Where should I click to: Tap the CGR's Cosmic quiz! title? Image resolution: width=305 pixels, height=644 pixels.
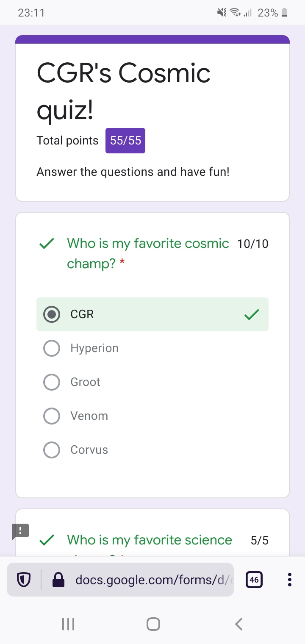pyautogui.click(x=124, y=91)
